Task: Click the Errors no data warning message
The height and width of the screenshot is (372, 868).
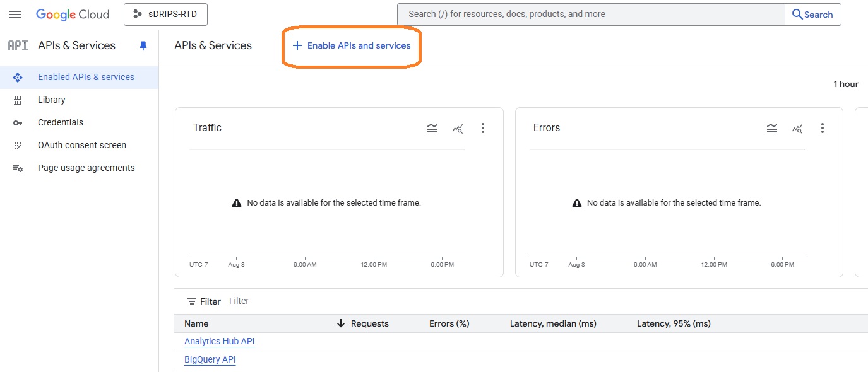Action: 667,203
